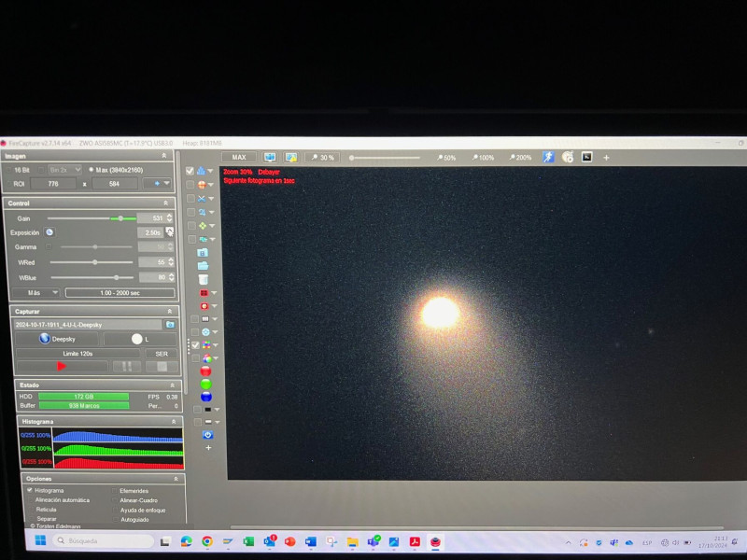Image resolution: width=747 pixels, height=560 pixels.
Task: Toggle the 16 Bit option
Action: click(8, 170)
